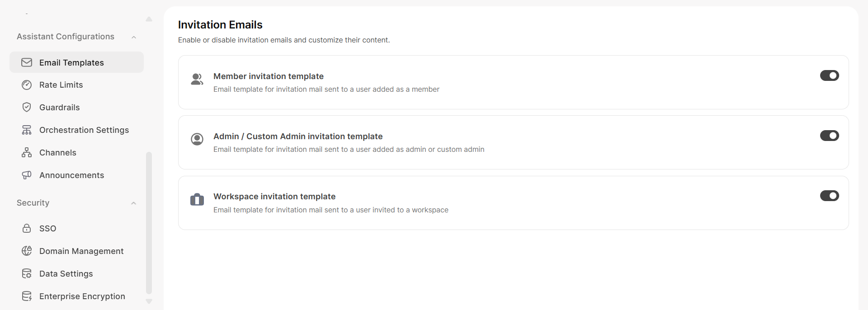Toggle the Workspace invitation template switch

pos(829,196)
